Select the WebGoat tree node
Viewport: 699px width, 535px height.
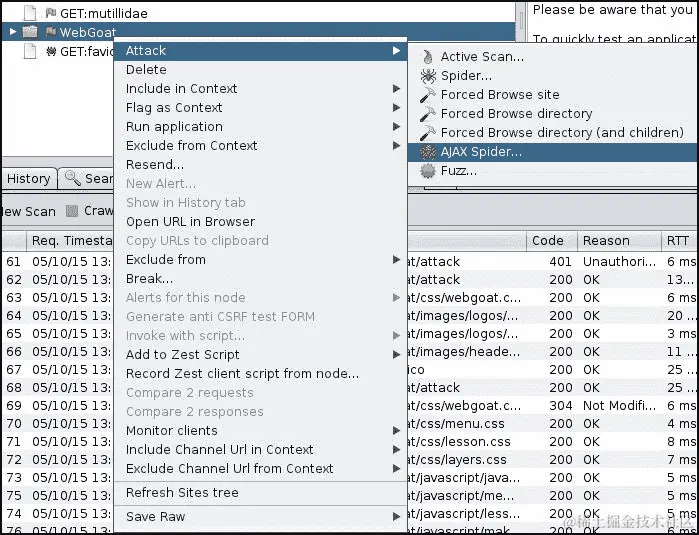(x=88, y=32)
